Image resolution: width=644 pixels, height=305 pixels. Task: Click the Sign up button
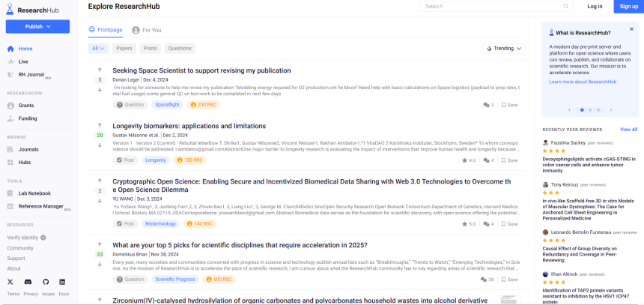pos(629,6)
